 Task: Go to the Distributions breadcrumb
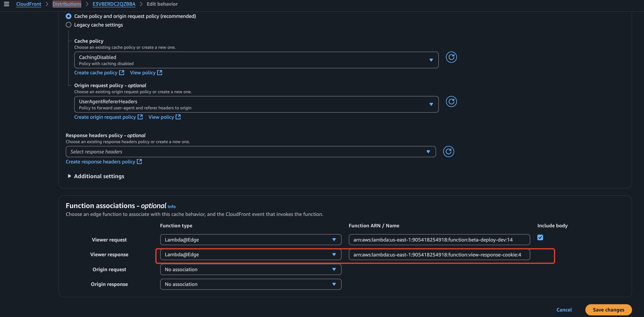[x=67, y=4]
